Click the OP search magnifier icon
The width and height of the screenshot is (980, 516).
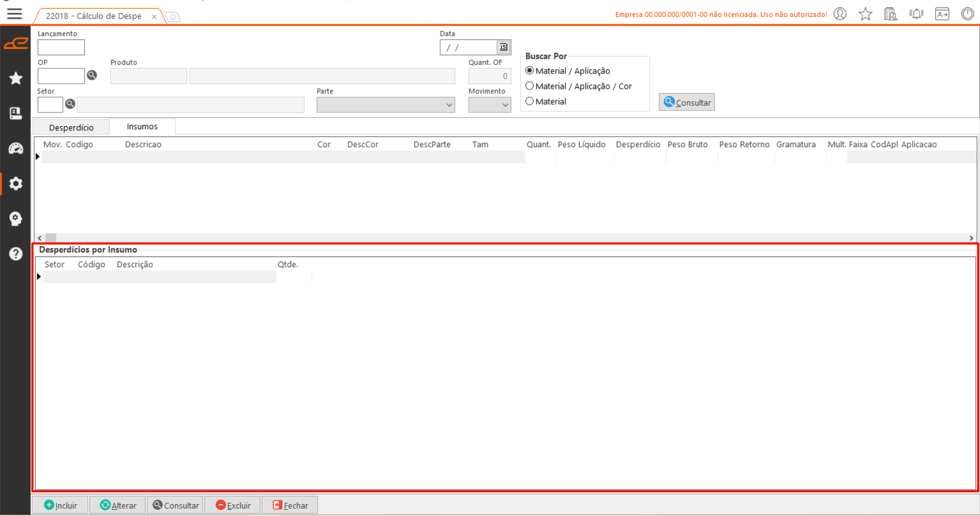(92, 75)
